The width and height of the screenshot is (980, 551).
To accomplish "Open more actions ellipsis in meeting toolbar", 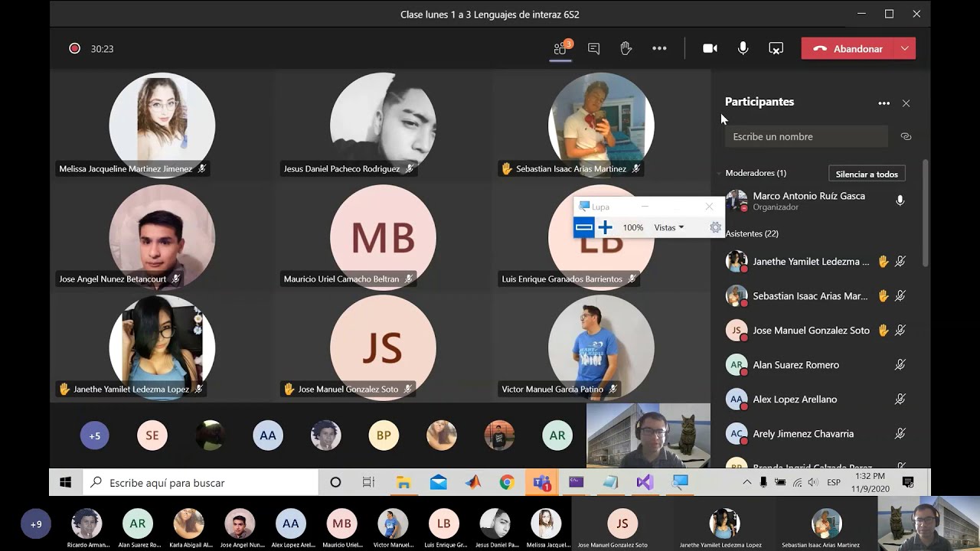I will point(659,48).
